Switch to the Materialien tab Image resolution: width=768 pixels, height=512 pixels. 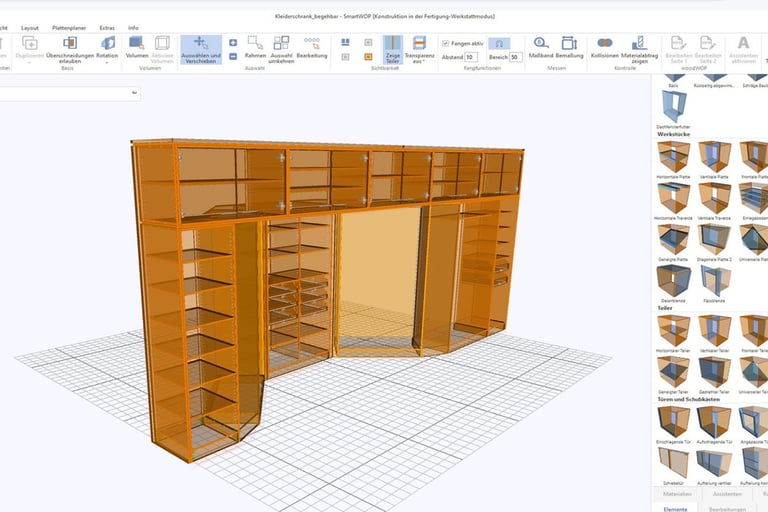coord(677,494)
